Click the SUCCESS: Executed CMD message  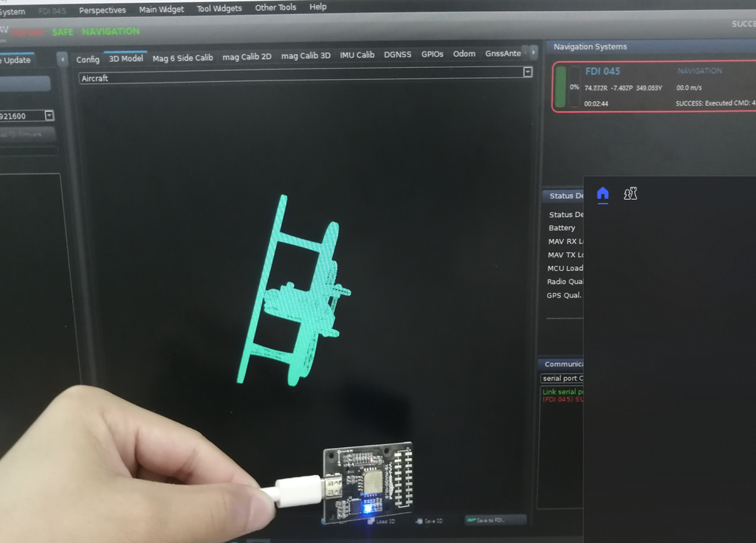tap(715, 103)
